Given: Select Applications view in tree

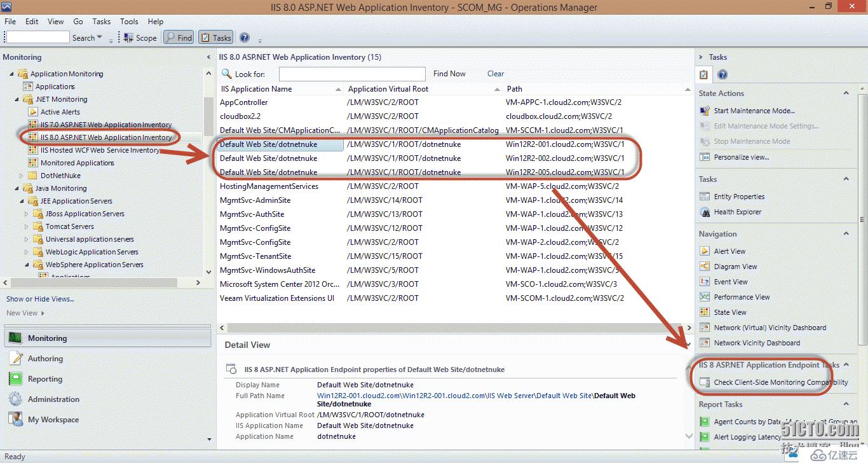Looking at the screenshot, I should [55, 86].
